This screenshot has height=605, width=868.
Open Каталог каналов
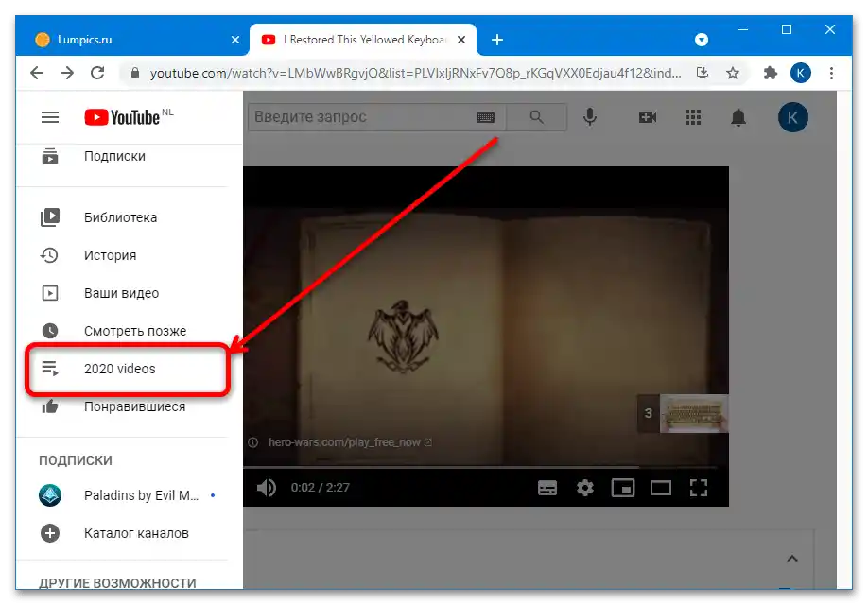point(128,533)
